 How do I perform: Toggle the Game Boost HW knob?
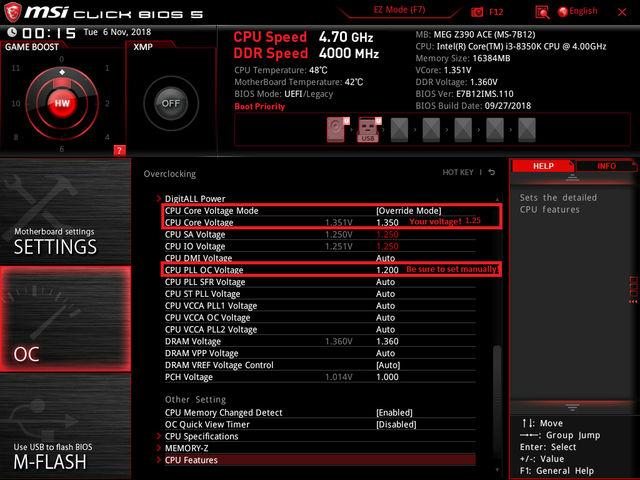click(62, 103)
